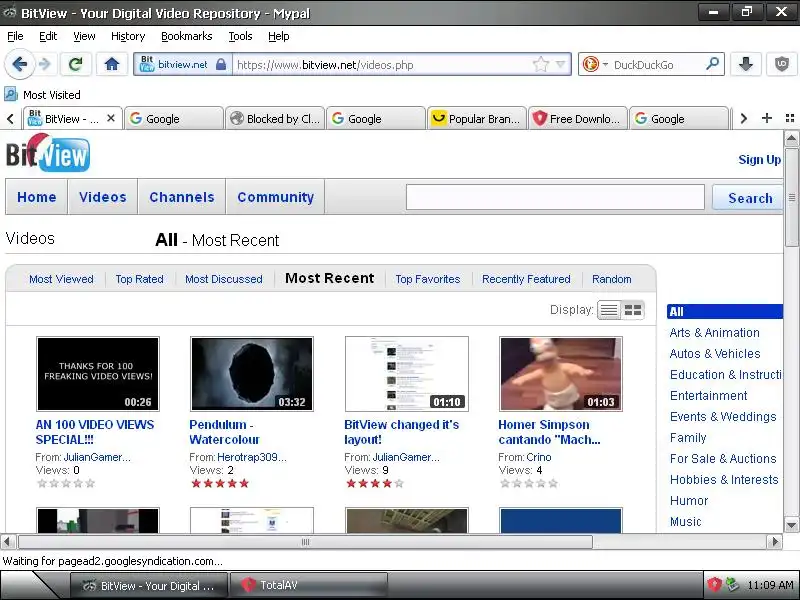This screenshot has height=600, width=800.
Task: Go back with the browser back arrow
Action: pos(20,64)
